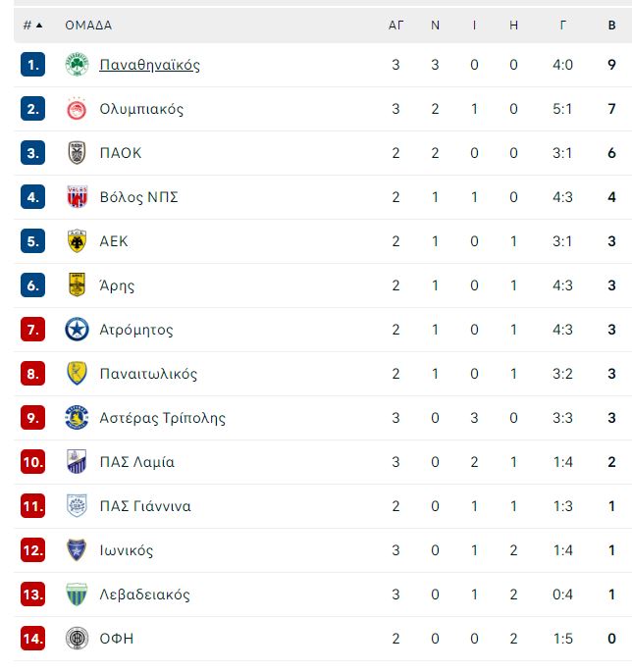
Task: Click the red rank badge number 14
Action: pos(32,638)
